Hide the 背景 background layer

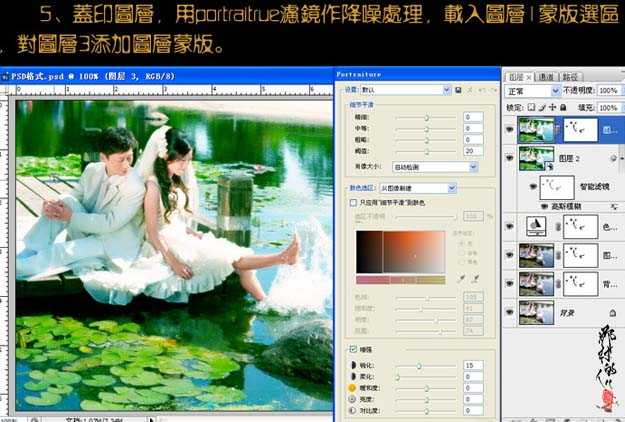[509, 312]
